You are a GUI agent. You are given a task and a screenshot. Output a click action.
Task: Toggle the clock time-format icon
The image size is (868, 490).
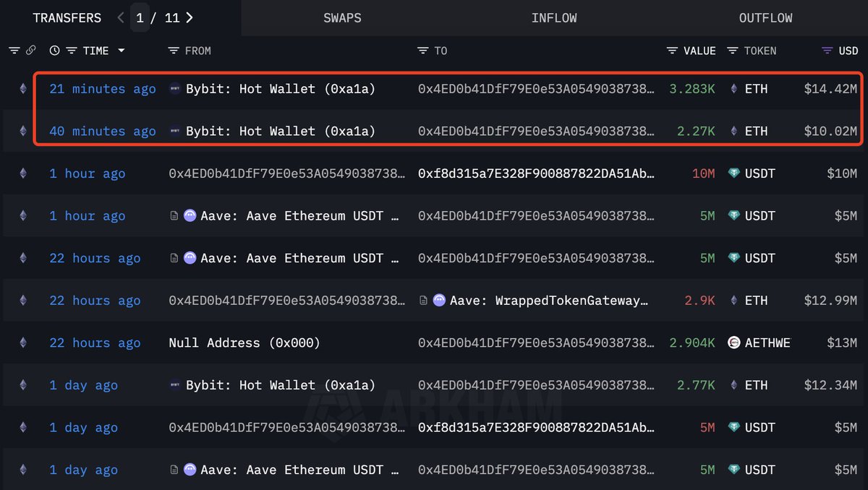click(54, 51)
